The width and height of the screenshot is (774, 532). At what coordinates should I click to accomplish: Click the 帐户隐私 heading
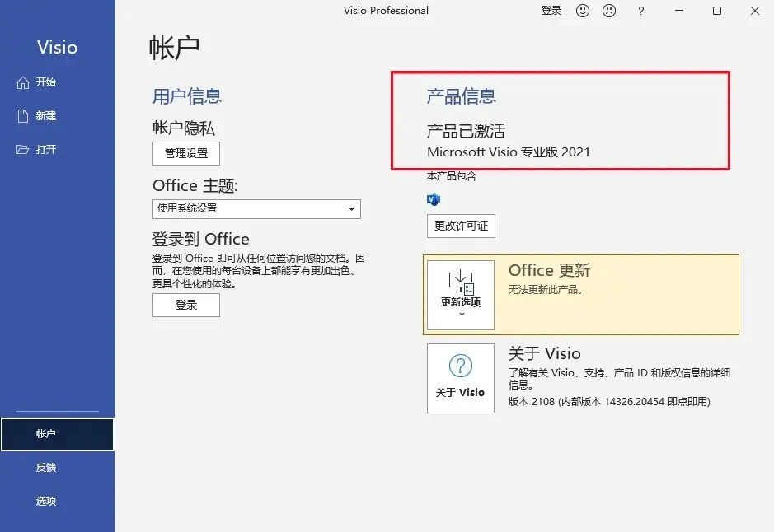(184, 128)
